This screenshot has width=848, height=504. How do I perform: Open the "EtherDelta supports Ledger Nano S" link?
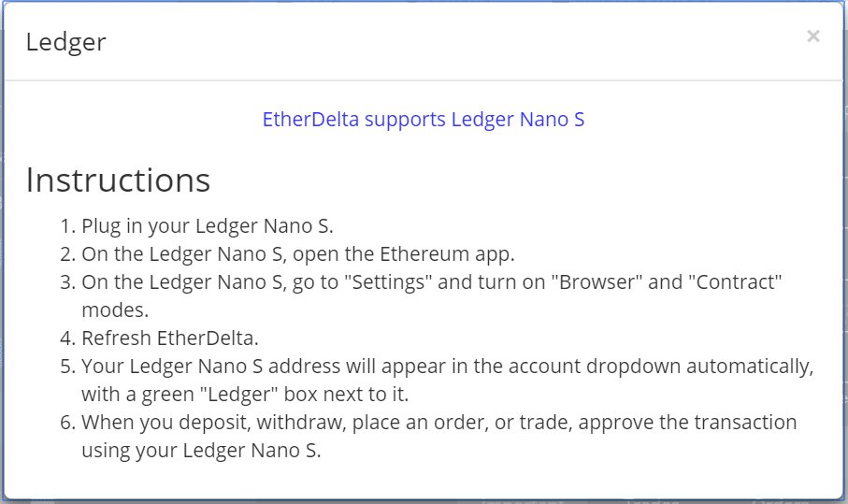[x=424, y=120]
